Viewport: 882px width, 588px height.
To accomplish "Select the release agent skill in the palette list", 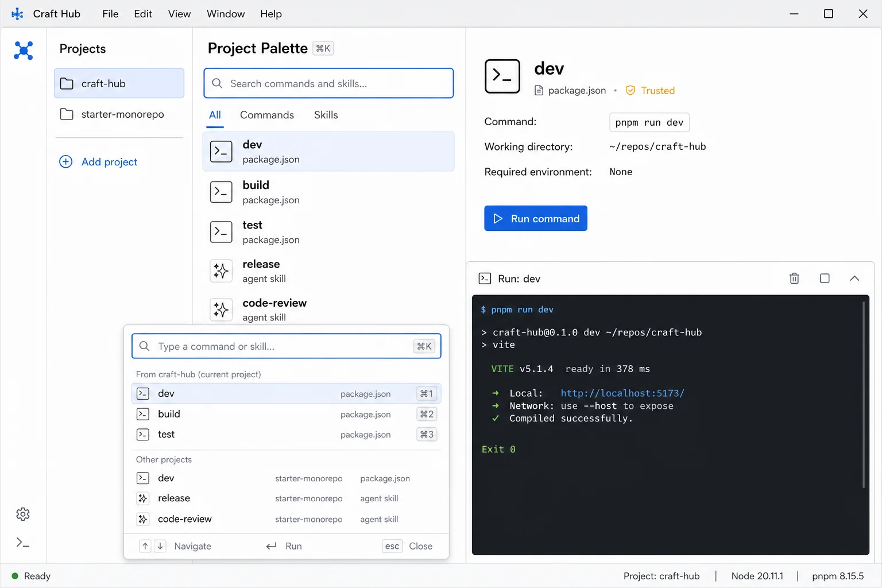I will (x=328, y=271).
